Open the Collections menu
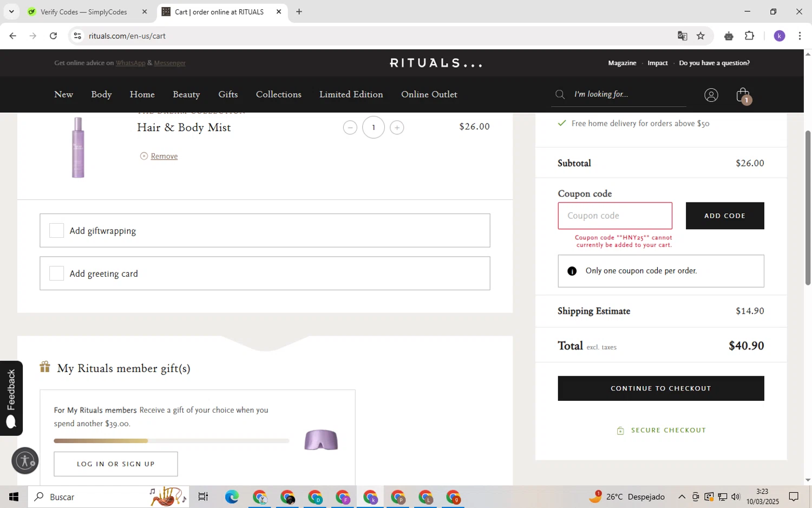This screenshot has width=812, height=508. 278,94
